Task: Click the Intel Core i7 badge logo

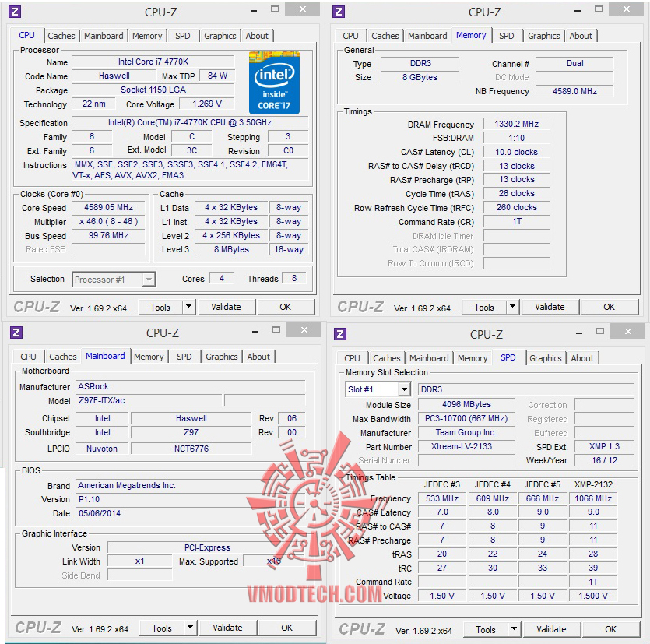Action: (274, 83)
